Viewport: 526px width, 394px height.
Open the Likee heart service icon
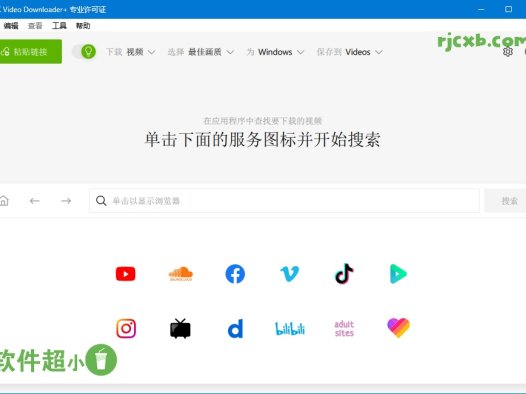tap(398, 328)
